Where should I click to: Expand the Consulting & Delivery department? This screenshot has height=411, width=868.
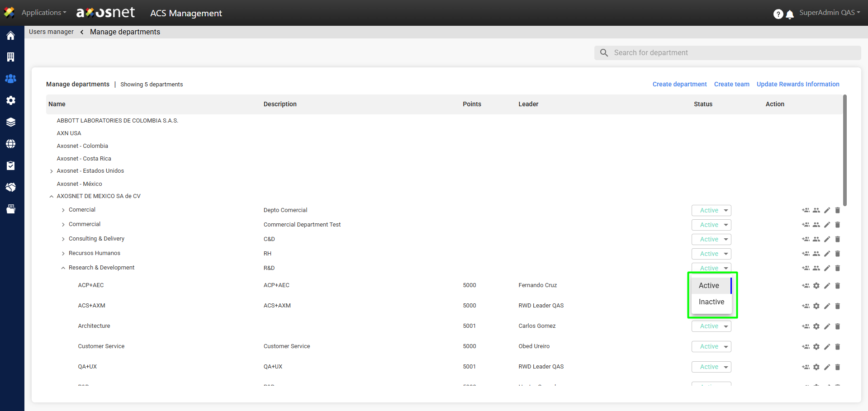pyautogui.click(x=63, y=239)
